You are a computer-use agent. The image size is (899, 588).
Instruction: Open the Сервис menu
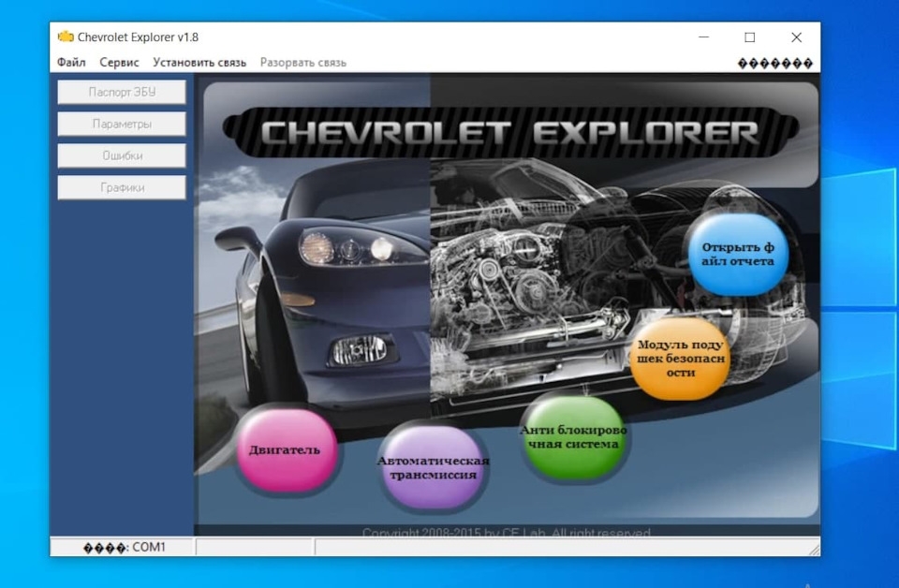[119, 63]
